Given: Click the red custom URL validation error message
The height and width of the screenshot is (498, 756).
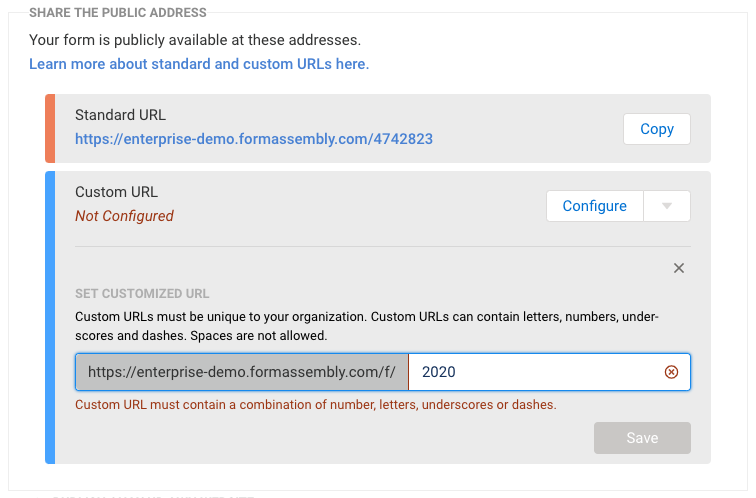Looking at the screenshot, I should (x=315, y=405).
